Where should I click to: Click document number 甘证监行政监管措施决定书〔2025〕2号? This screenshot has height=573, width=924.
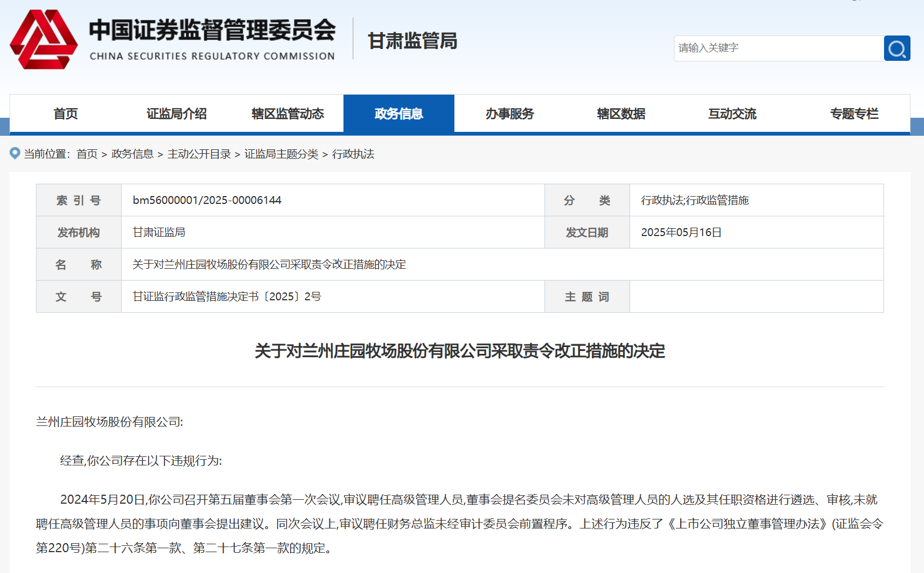tap(227, 296)
